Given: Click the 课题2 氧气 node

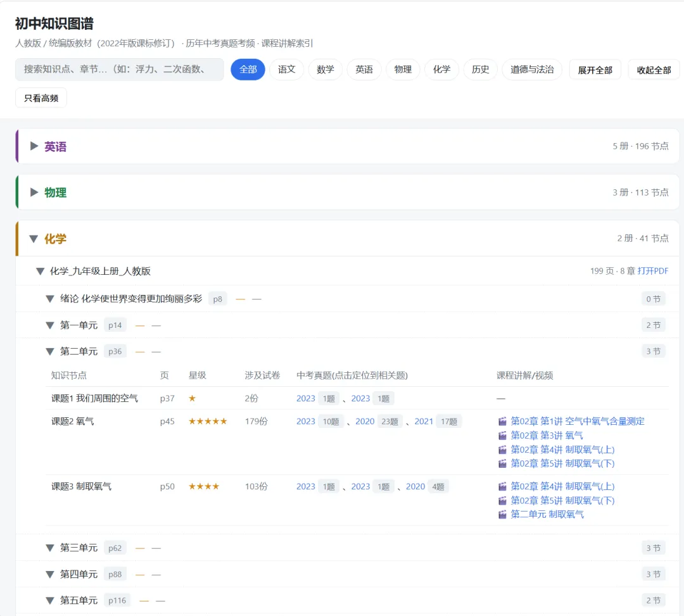Looking at the screenshot, I should [72, 421].
